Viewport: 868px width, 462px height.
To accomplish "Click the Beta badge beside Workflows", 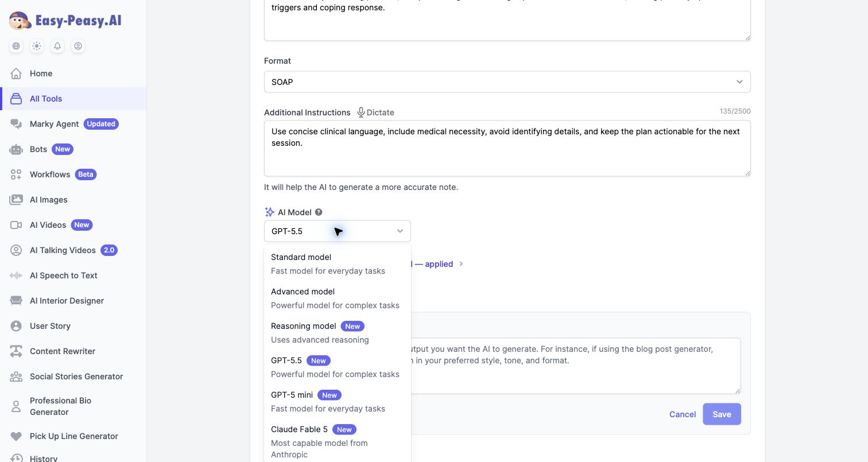I will pos(86,174).
